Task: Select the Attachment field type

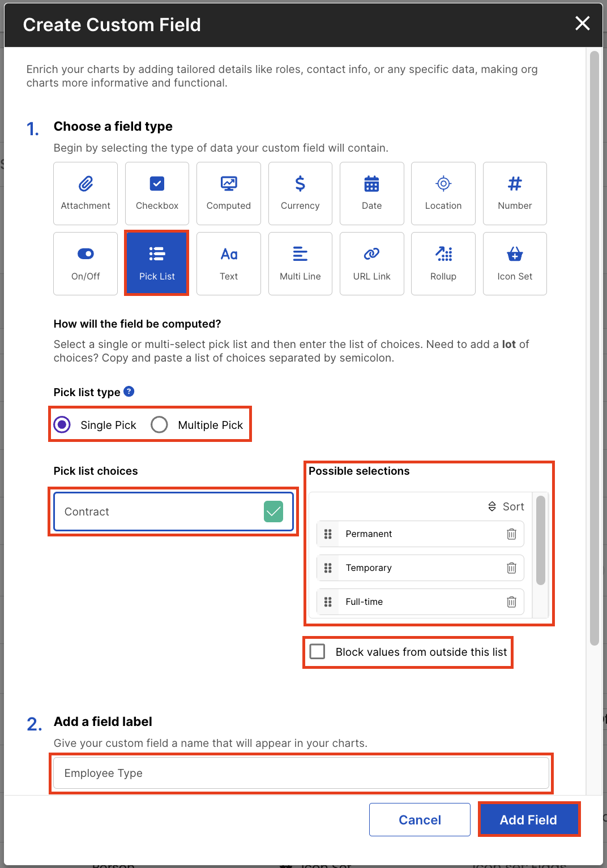Action: point(85,193)
